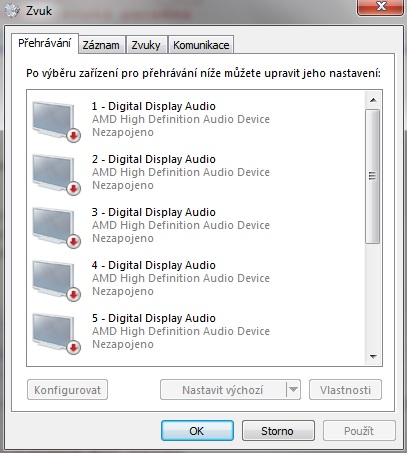Viewport: 407px width, 453px height.
Task: Switch to the Zvuky tab
Action: point(146,45)
